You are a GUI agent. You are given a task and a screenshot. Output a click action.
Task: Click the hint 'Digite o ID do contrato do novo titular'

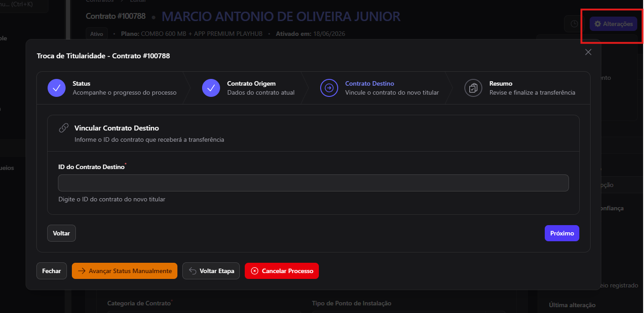[x=112, y=199]
